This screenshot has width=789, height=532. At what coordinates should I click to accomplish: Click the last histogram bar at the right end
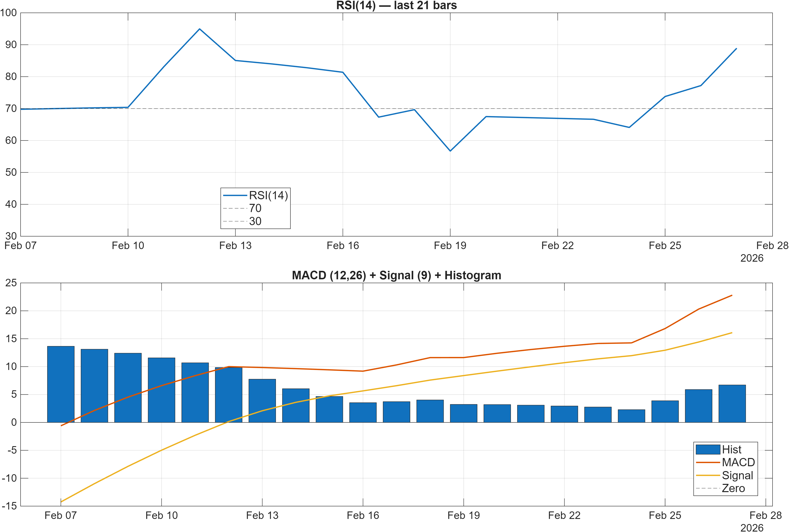point(732,404)
